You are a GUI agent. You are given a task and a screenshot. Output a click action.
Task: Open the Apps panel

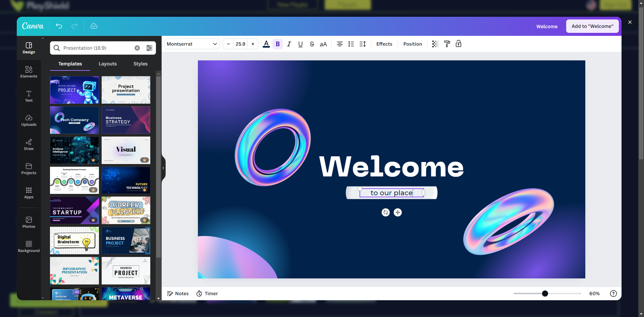(x=29, y=193)
